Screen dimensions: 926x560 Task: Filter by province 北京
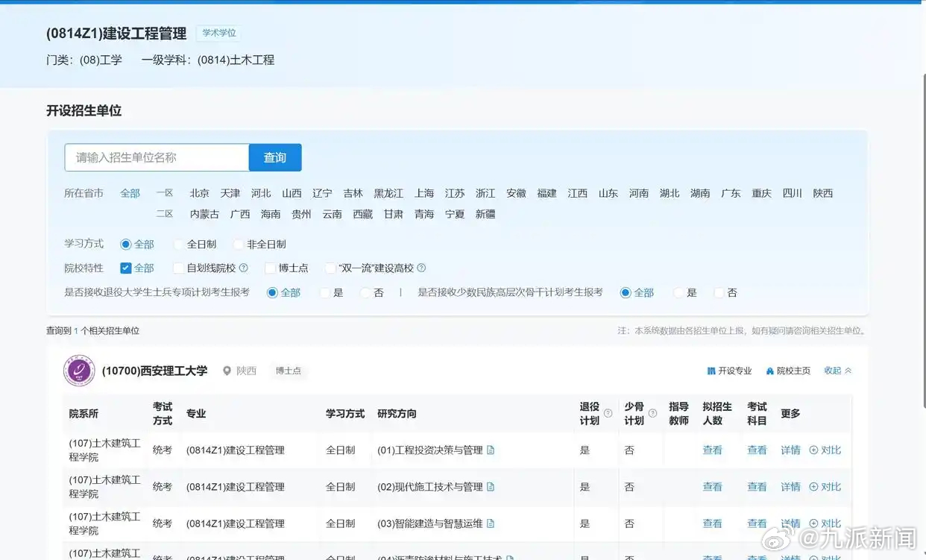click(199, 193)
